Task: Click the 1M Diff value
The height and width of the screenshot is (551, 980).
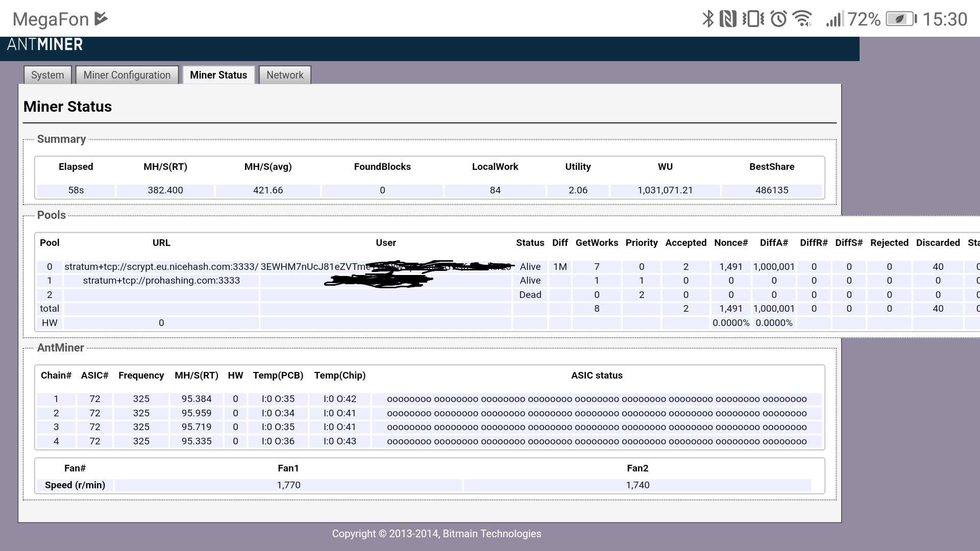Action: [560, 267]
